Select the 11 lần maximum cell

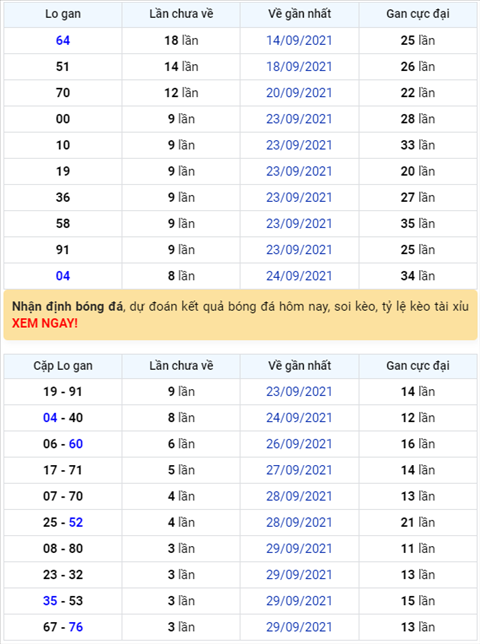coord(418,548)
